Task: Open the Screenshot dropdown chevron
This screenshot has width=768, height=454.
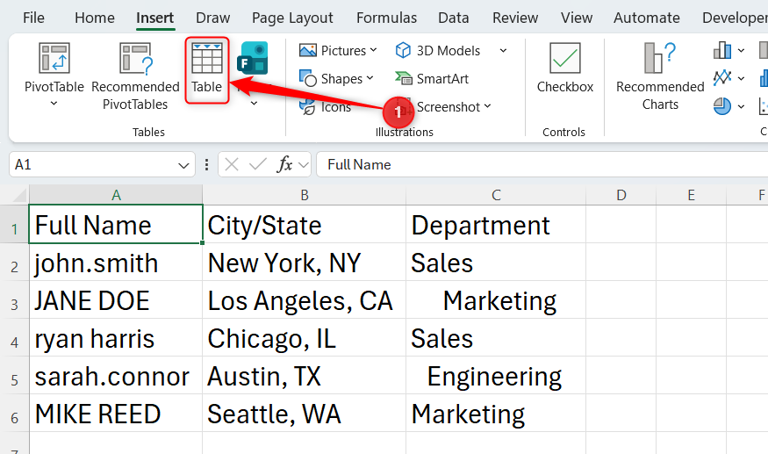Action: (487, 106)
